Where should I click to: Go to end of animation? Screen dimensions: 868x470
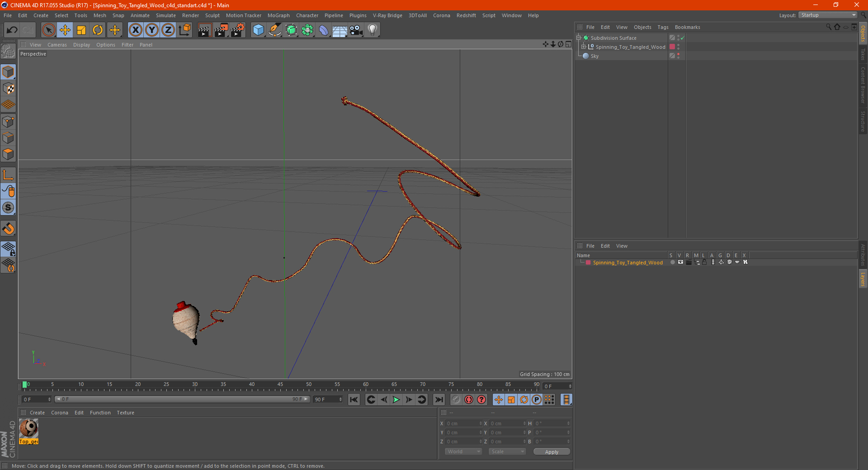point(439,399)
